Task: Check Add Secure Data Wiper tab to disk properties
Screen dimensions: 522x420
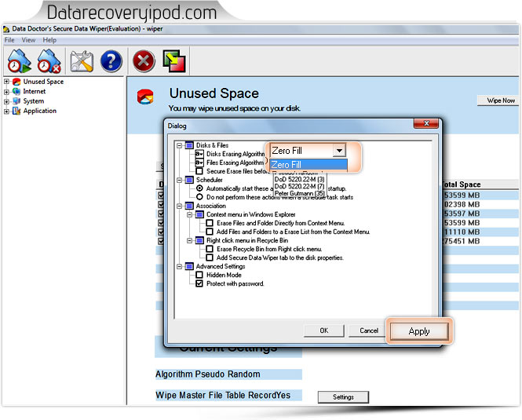Action: (210, 257)
